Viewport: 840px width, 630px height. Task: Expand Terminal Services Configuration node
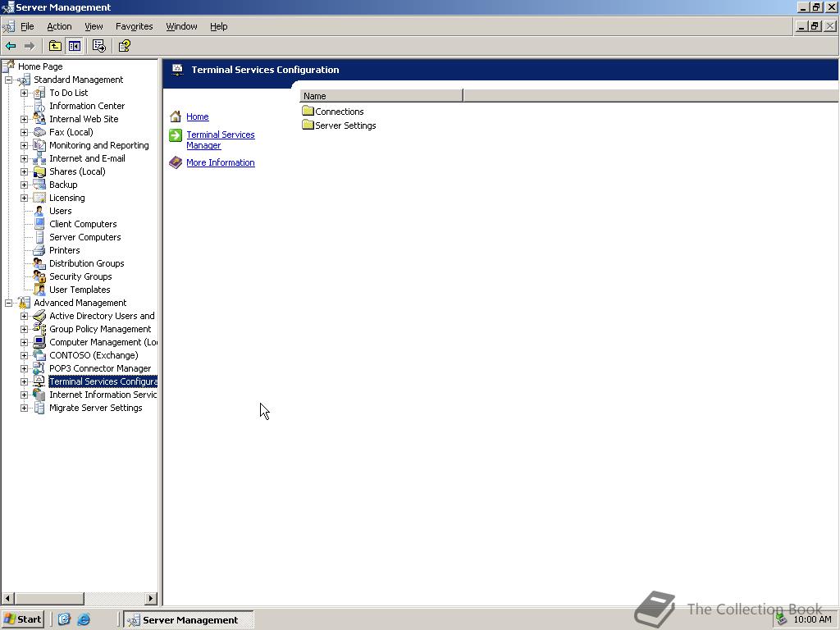coord(24,382)
